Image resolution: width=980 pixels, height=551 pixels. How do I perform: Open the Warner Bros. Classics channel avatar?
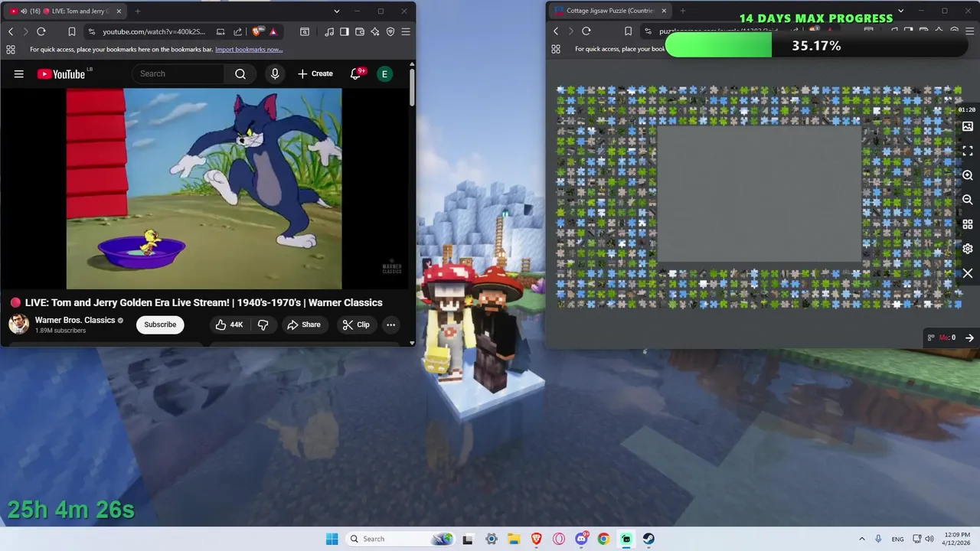click(x=19, y=324)
